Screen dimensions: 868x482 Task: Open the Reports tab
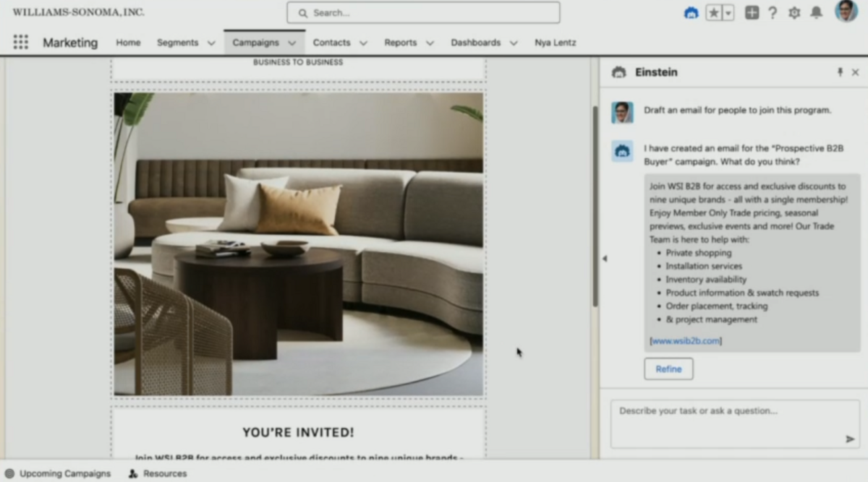click(400, 43)
